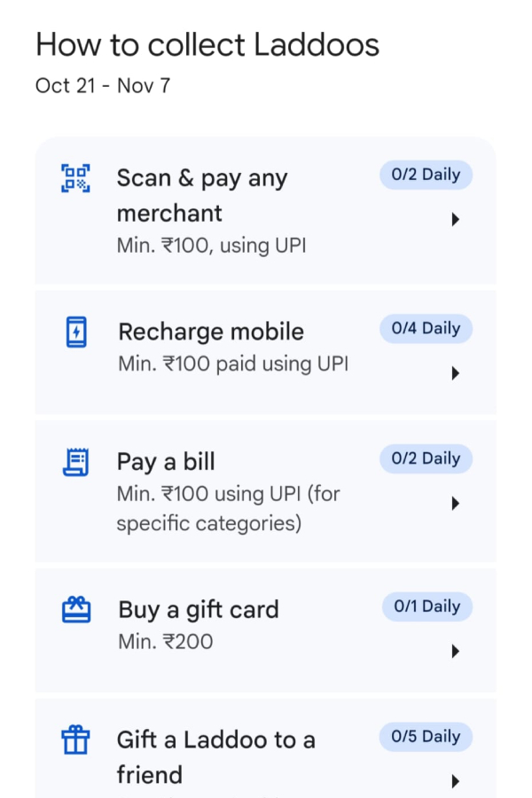Select the 0/5 Daily progress chip

pyautogui.click(x=426, y=737)
